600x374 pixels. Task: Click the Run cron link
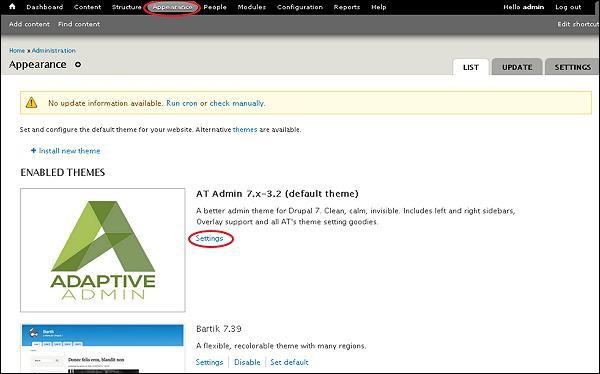pyautogui.click(x=182, y=103)
